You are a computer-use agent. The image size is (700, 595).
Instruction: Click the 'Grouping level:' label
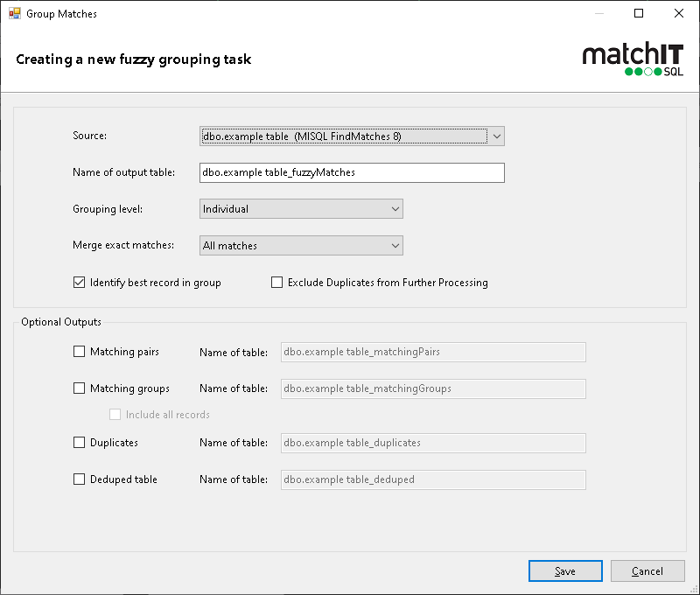(x=108, y=209)
